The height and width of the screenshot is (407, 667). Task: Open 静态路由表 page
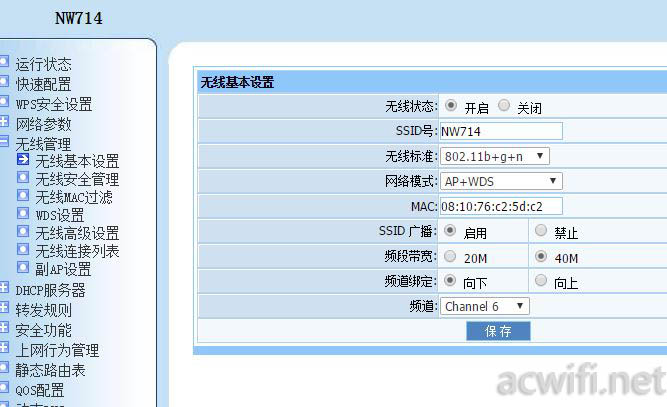pyautogui.click(x=50, y=370)
